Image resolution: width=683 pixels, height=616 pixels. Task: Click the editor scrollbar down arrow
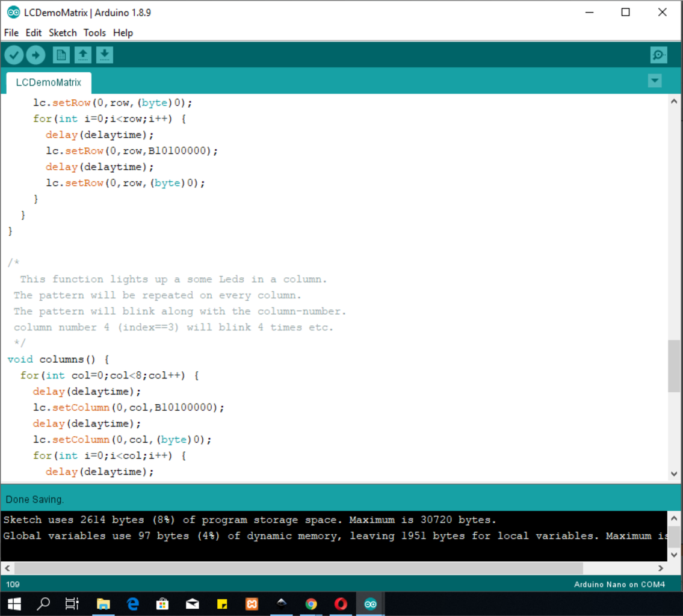(x=675, y=473)
